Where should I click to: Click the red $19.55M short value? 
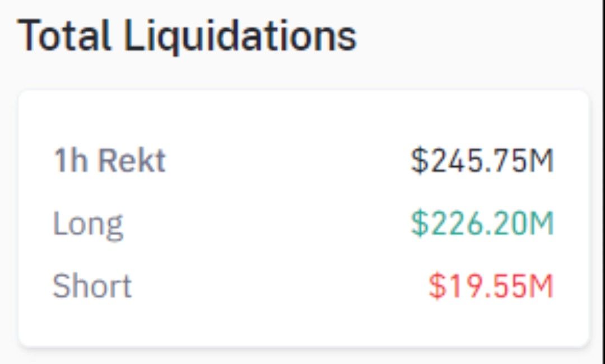click(491, 286)
